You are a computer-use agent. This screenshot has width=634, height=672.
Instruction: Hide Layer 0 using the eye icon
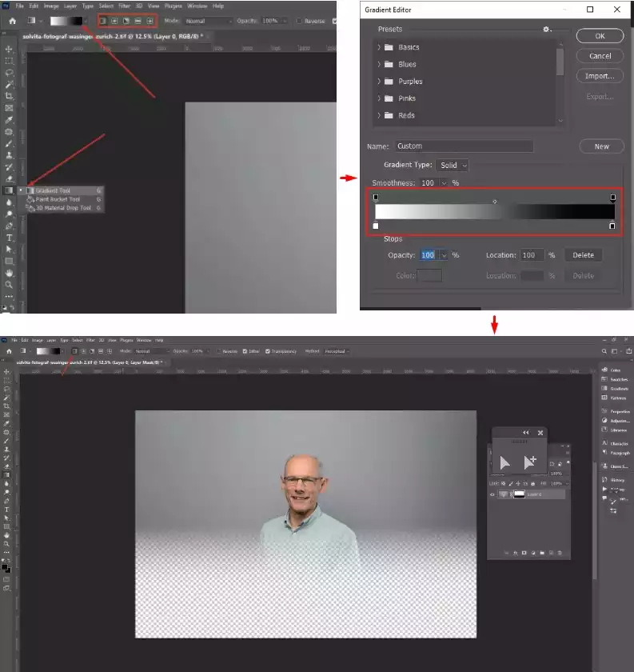tap(492, 494)
